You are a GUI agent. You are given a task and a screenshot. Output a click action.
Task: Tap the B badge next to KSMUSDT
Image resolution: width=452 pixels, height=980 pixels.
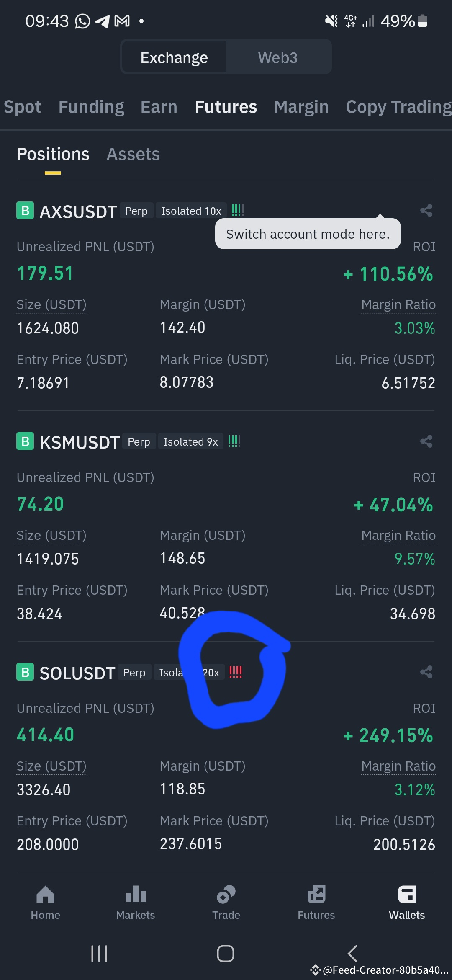click(25, 441)
